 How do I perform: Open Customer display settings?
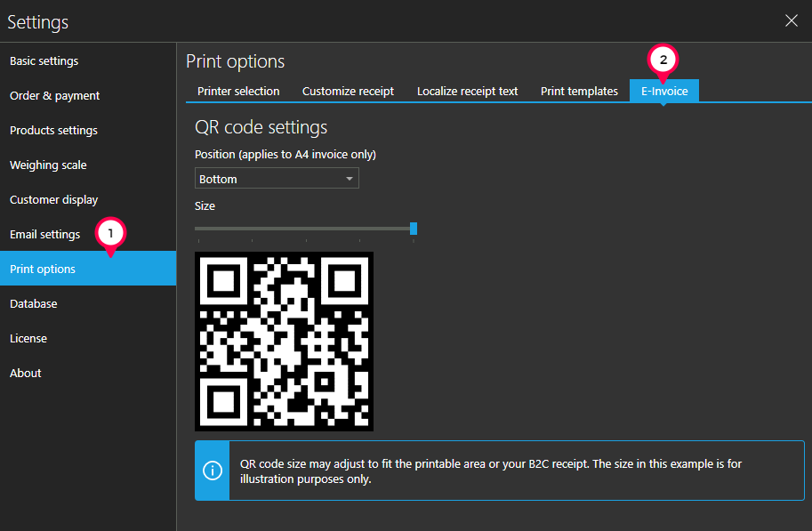click(53, 200)
